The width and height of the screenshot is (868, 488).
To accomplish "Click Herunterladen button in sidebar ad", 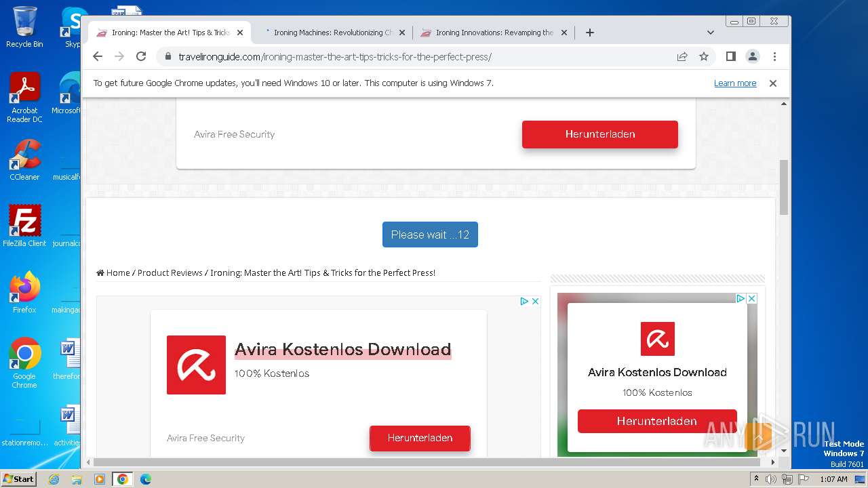I will pos(657,421).
